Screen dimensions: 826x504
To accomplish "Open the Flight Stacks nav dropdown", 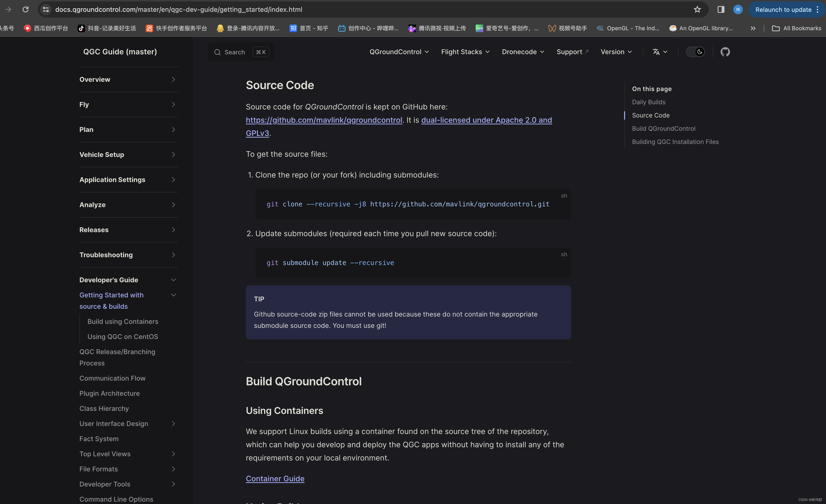I will [465, 52].
